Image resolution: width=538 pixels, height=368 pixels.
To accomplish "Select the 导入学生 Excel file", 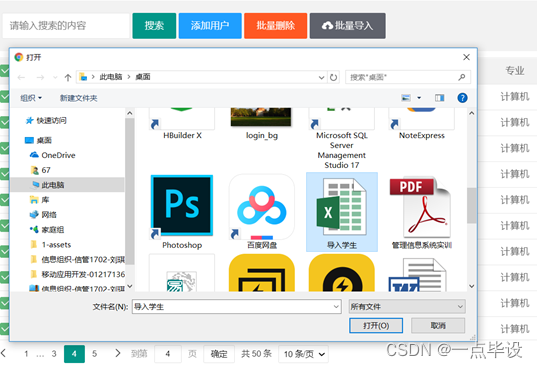I will point(342,212).
